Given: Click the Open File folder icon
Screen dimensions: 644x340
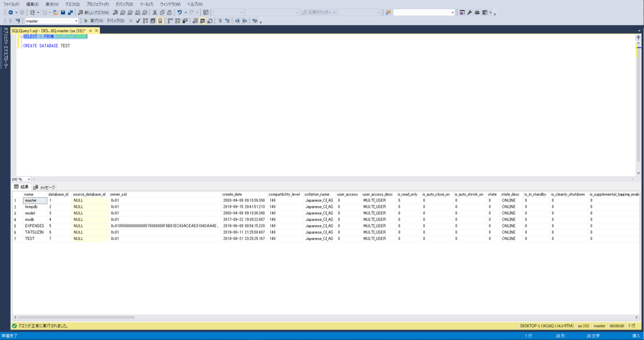Looking at the screenshot, I should point(55,12).
